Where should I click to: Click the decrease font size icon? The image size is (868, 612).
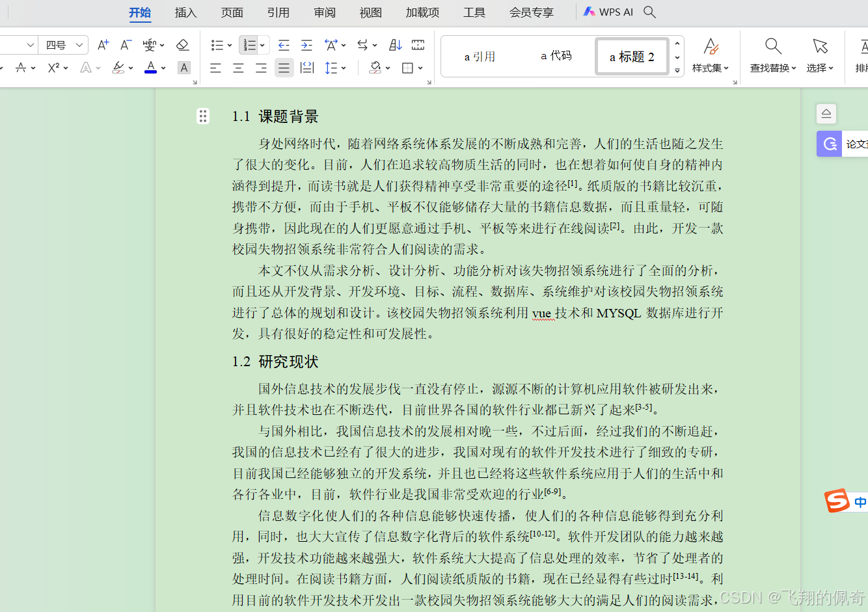[x=125, y=44]
